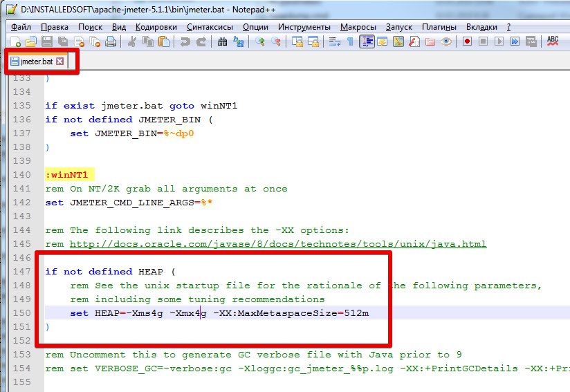Open Folder as Workspace icon
570x392 pixels.
(x=430, y=41)
